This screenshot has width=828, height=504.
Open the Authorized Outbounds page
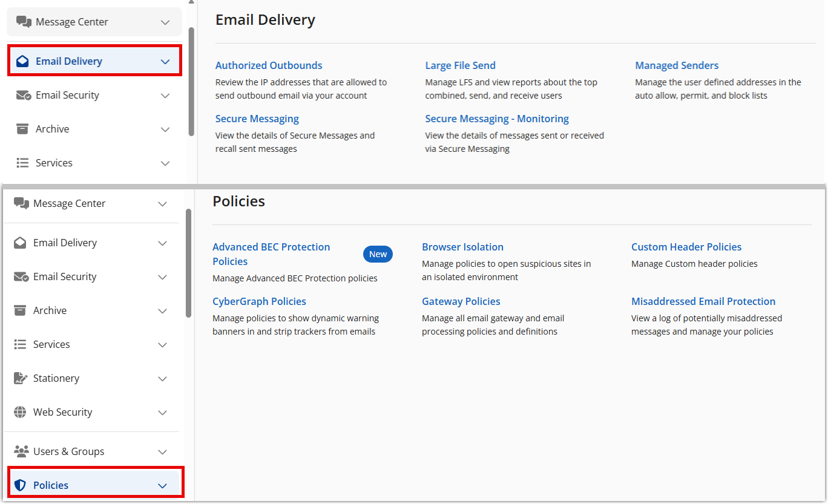[x=269, y=65]
